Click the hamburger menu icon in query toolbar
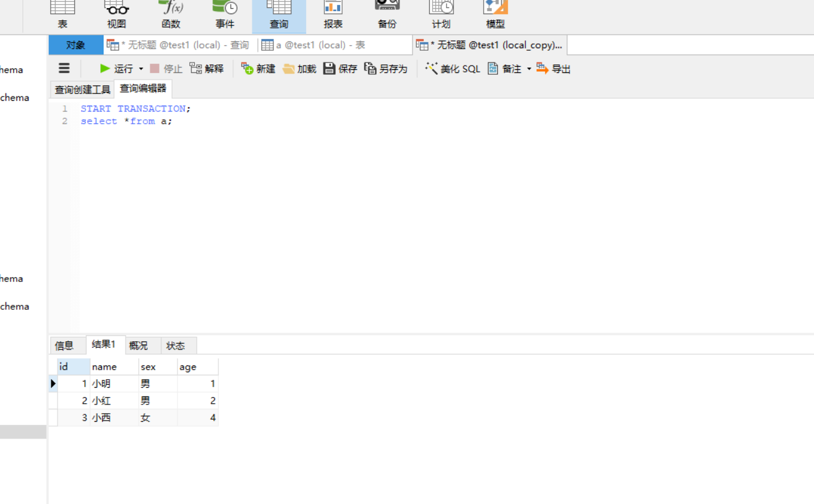The height and width of the screenshot is (504, 814). click(x=64, y=69)
